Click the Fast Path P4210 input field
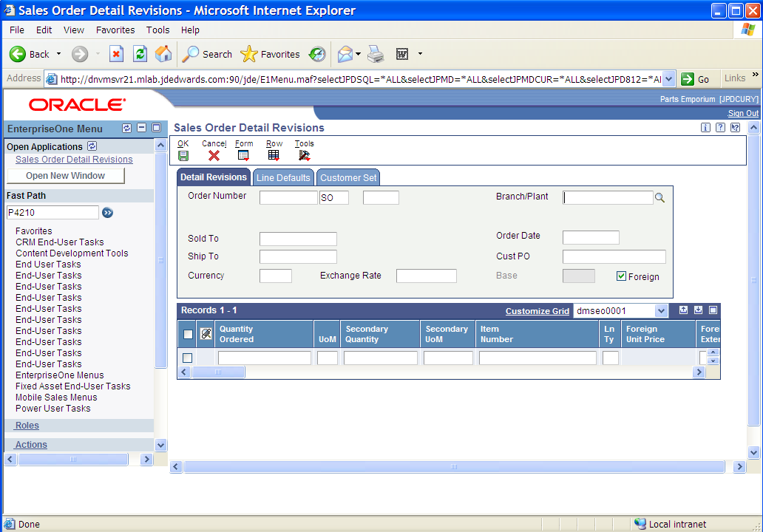This screenshot has height=532, width=763. [53, 213]
